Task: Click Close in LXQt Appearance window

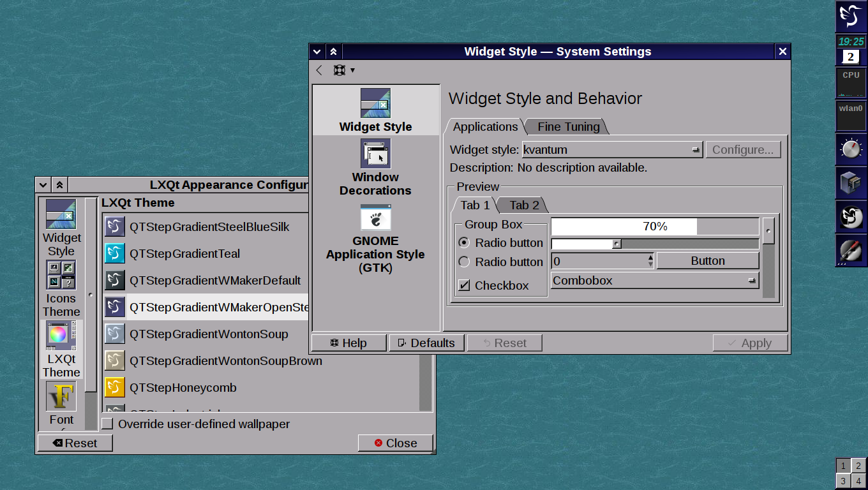Action: 396,443
